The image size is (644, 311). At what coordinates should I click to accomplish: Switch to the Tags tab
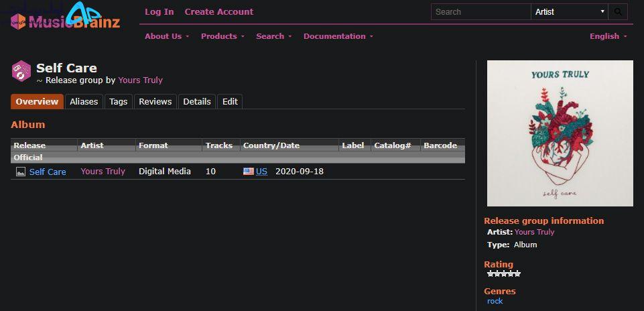pyautogui.click(x=119, y=101)
